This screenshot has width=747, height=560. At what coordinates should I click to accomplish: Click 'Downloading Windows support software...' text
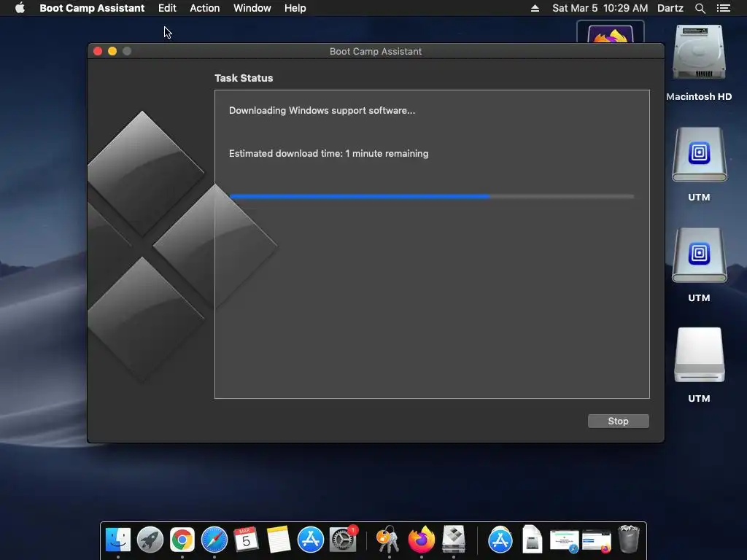coord(322,111)
